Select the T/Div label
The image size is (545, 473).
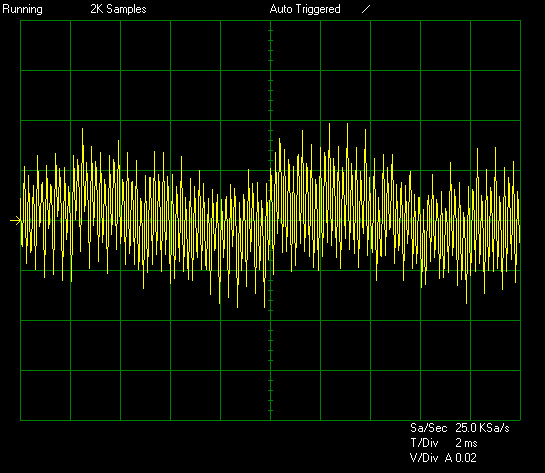tap(424, 443)
